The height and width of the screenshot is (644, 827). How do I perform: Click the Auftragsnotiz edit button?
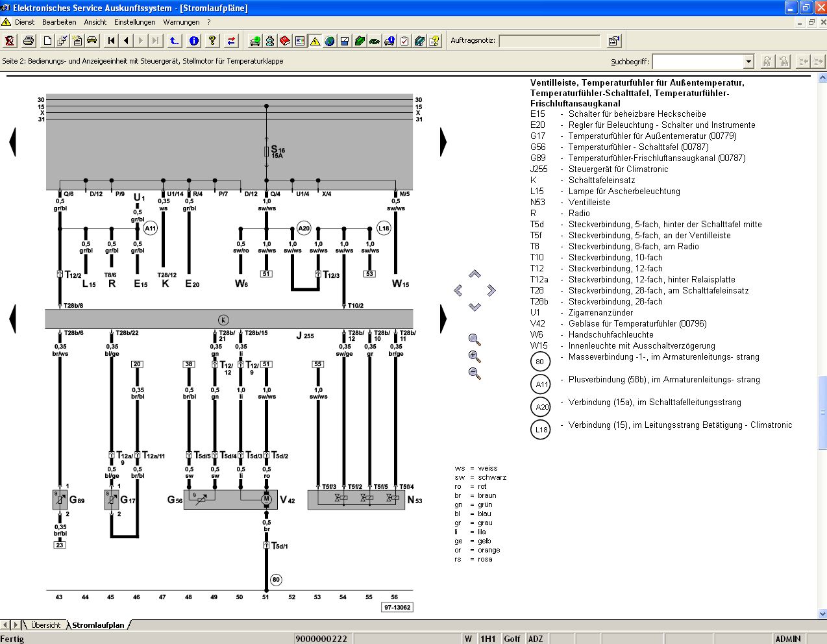[613, 41]
